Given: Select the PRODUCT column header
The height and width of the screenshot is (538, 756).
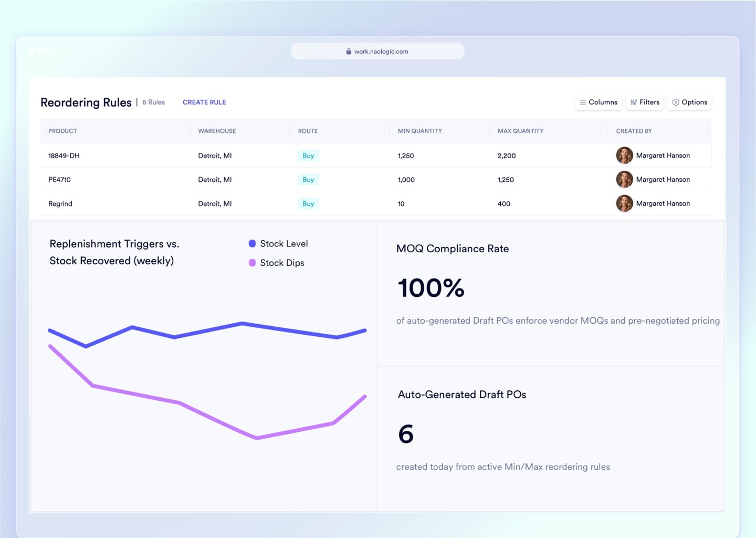Looking at the screenshot, I should click(62, 131).
